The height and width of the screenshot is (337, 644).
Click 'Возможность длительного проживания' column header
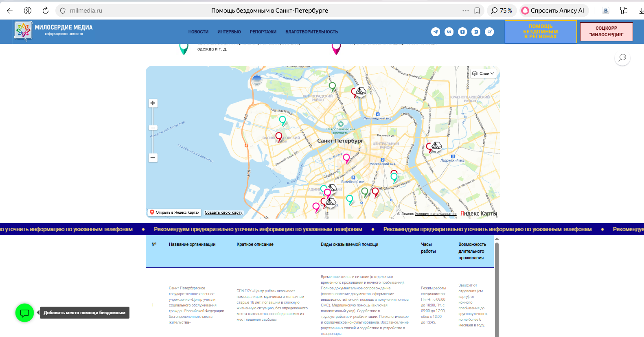point(472,251)
